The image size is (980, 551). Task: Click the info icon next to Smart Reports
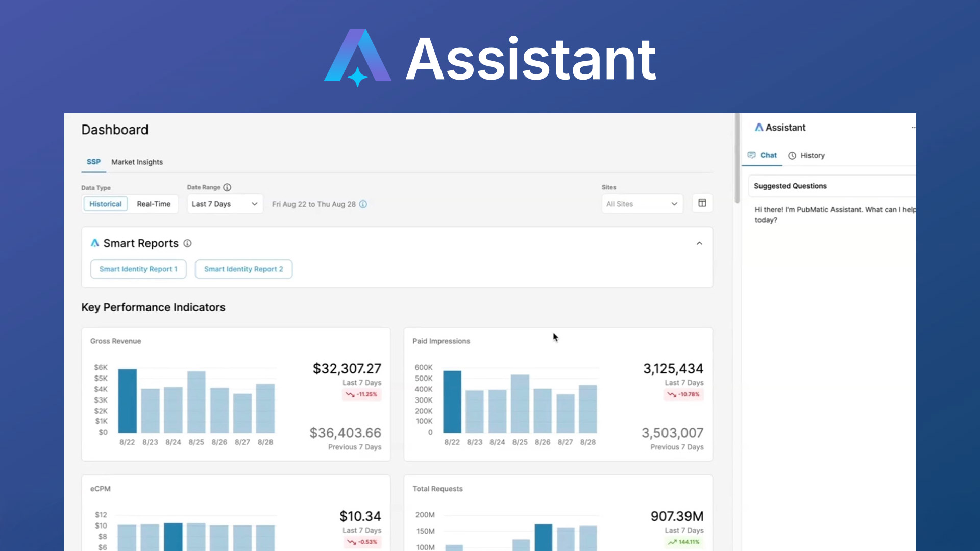coord(187,243)
